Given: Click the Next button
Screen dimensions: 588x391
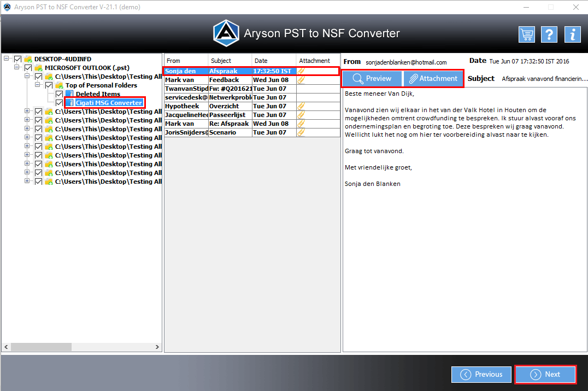Looking at the screenshot, I should 545,375.
